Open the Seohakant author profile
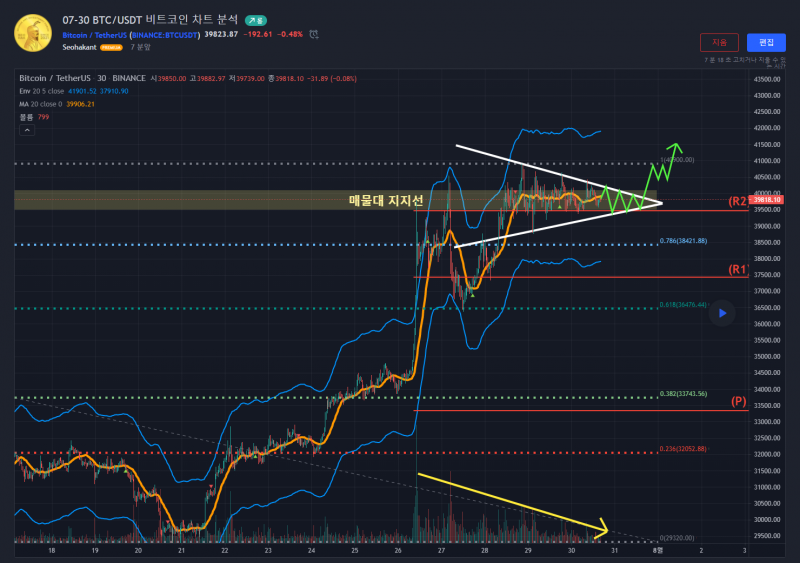 [x=78, y=47]
